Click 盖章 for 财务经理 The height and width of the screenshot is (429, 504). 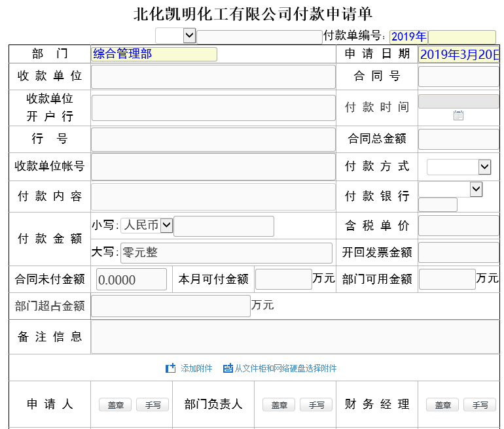442,405
